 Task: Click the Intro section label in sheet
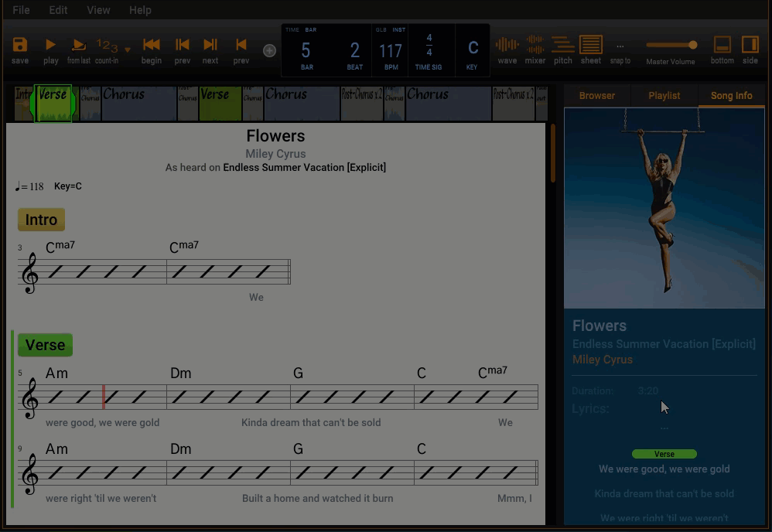pos(41,220)
